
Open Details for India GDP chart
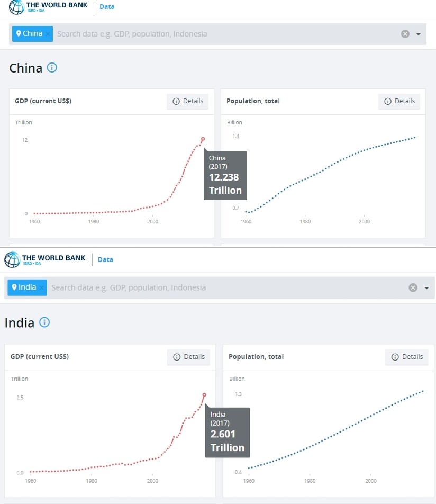click(x=188, y=357)
